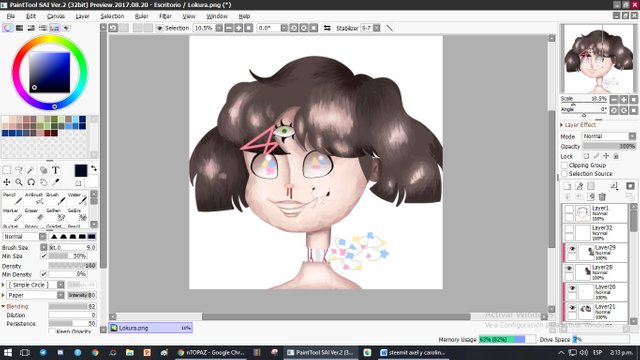The width and height of the screenshot is (640, 360).
Task: Open the rotation angle dropdown in toolbar
Action: click(x=284, y=28)
